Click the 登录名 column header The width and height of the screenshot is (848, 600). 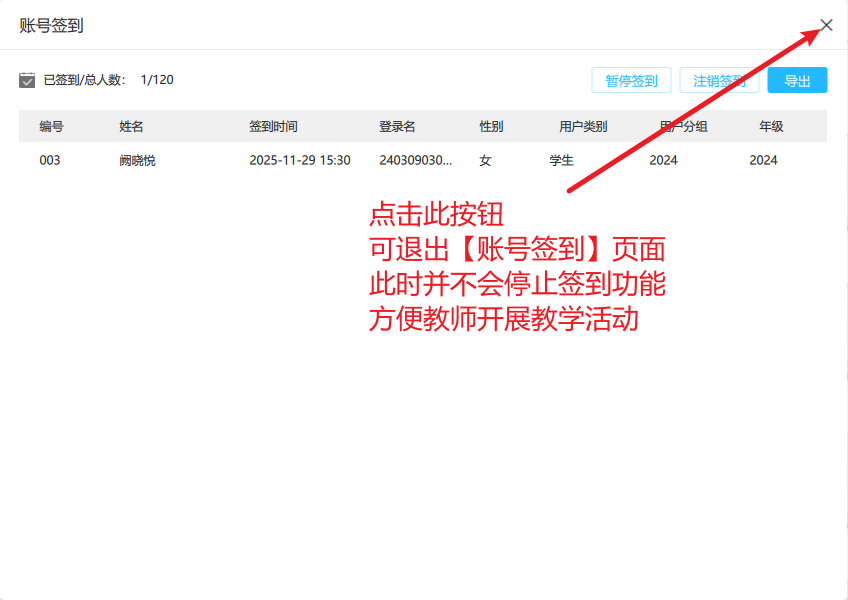pos(397,126)
